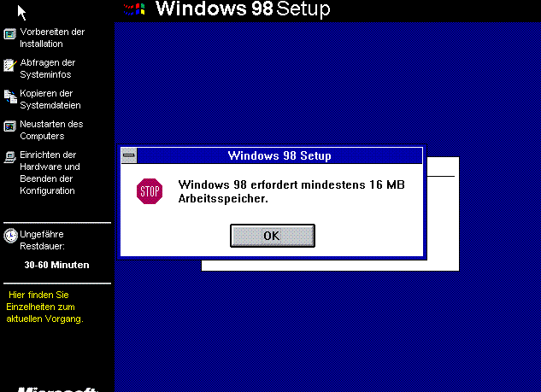This screenshot has height=392, width=541.
Task: Click the '16 MB Arbeitsspeicher' error message text
Action: click(291, 191)
